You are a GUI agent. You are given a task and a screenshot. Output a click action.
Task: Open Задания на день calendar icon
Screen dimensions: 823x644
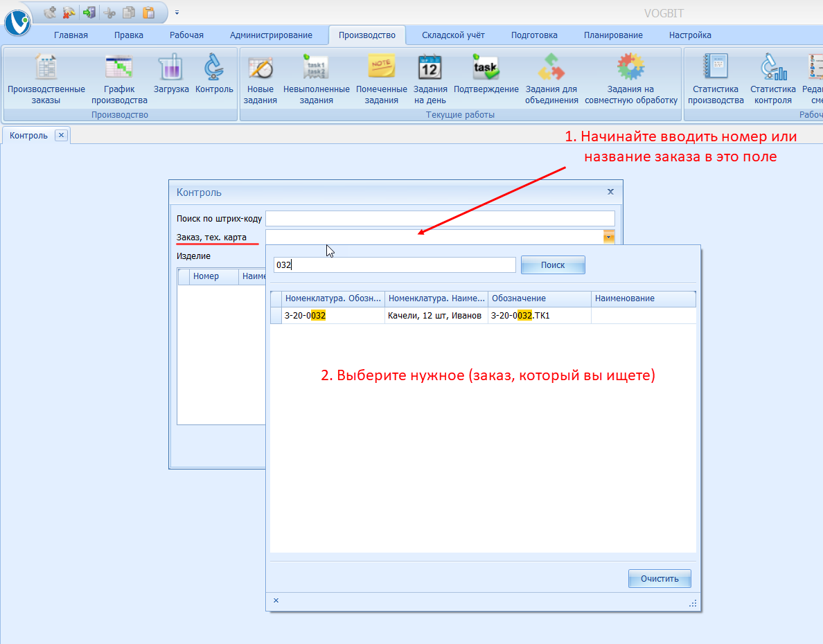[x=430, y=80]
